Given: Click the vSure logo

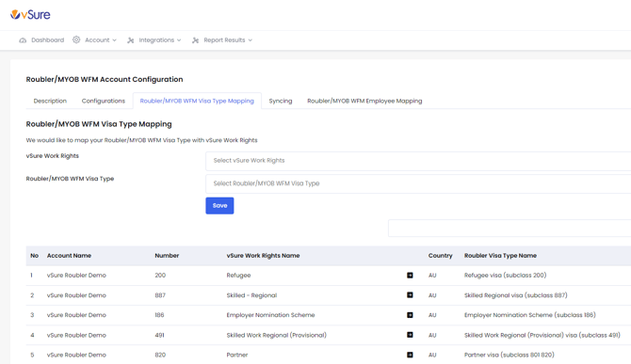Looking at the screenshot, I should pos(30,15).
